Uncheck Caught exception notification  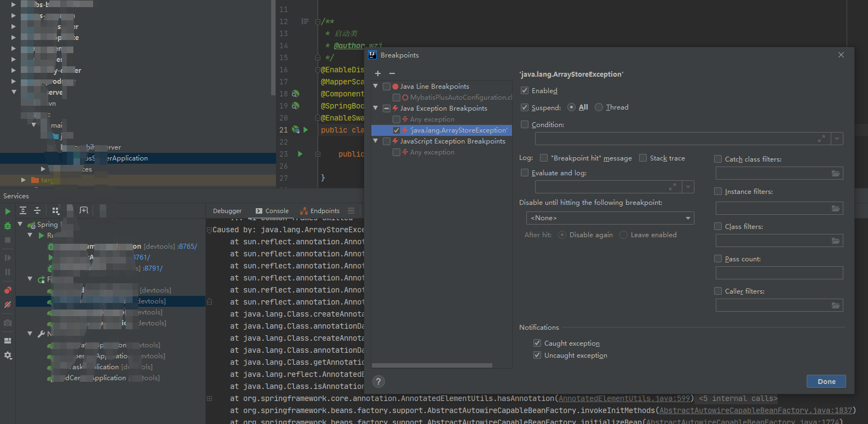[x=537, y=343]
